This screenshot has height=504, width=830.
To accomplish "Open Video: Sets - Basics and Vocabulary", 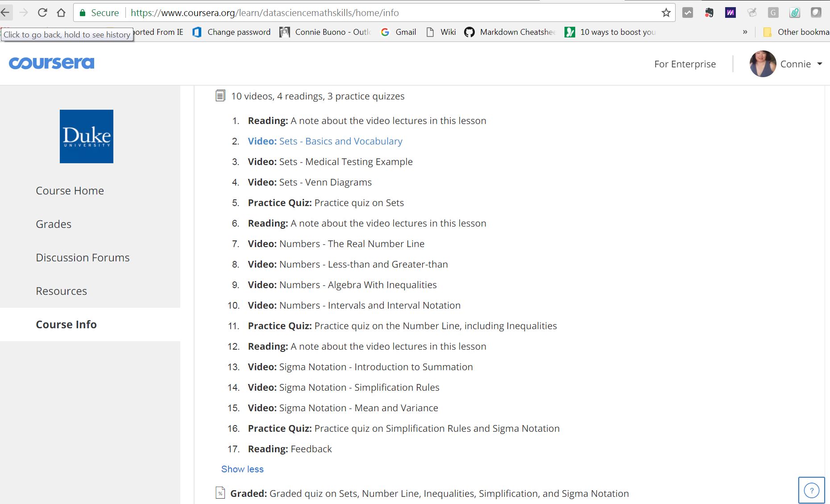I will coord(325,141).
